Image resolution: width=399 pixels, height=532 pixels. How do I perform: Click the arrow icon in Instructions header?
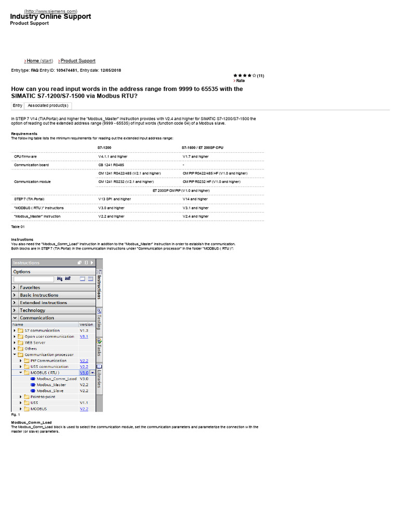(92, 262)
